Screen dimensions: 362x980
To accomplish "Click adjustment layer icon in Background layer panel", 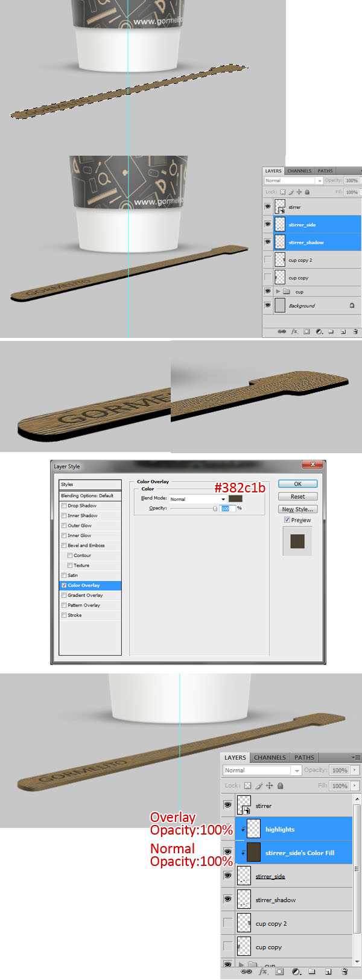I will 319,331.
